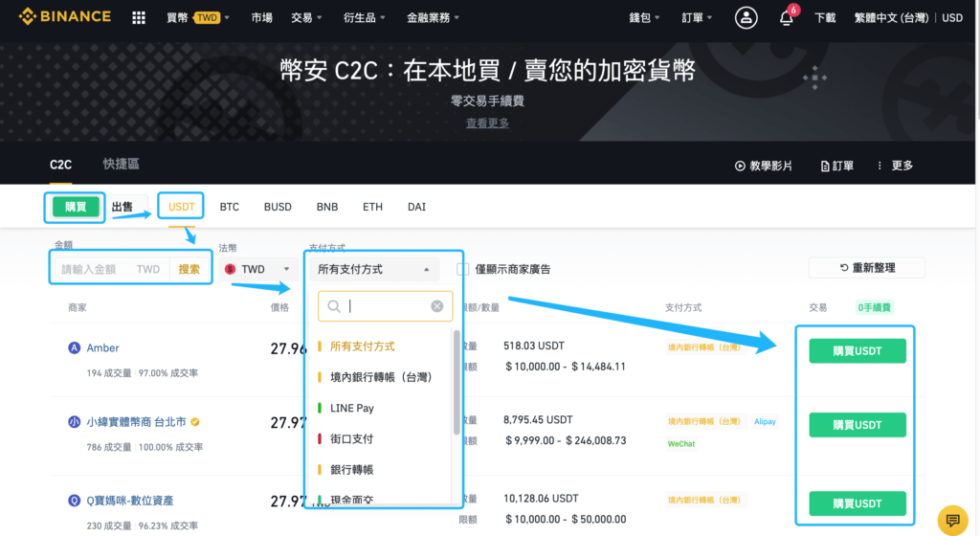Expand the 買幣 TWD dropdown

pos(197,17)
